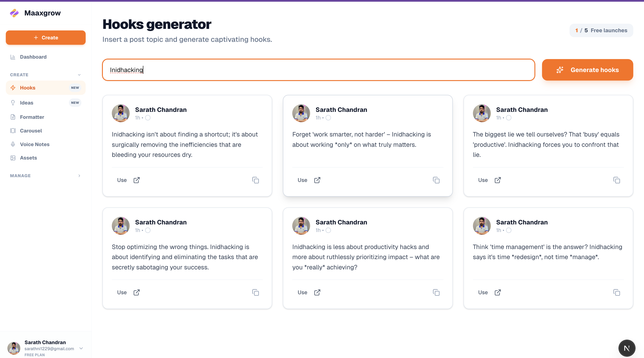
Task: Select the Hooks lightning icon in sidebar
Action: click(x=13, y=87)
